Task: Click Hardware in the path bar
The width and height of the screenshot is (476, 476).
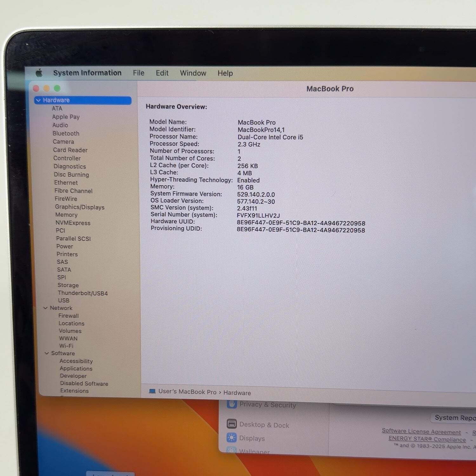Action: pos(237,393)
